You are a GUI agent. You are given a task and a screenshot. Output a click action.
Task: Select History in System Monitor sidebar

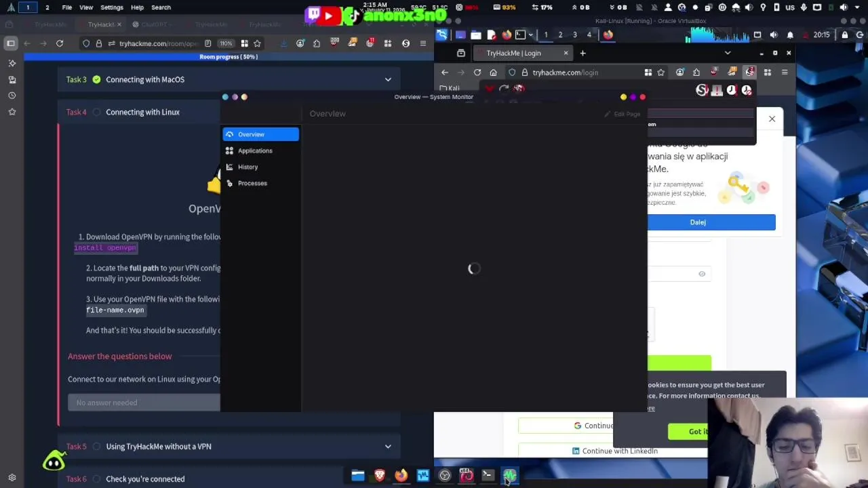(x=260, y=167)
